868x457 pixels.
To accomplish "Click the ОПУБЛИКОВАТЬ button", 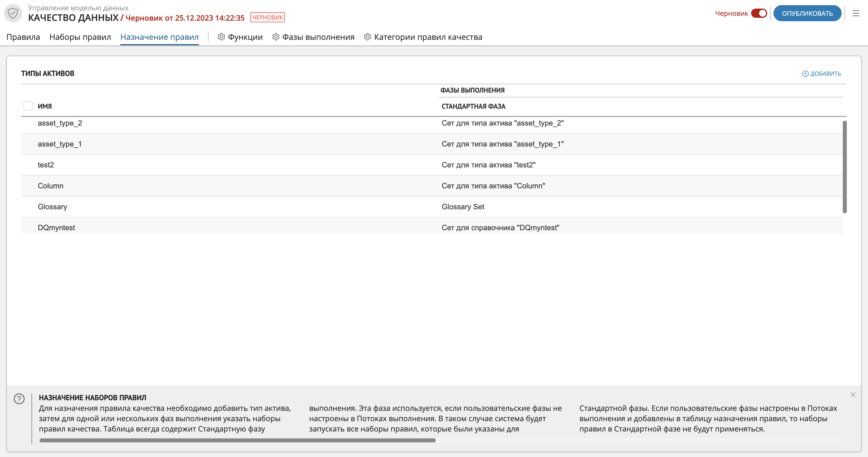I will tap(807, 13).
